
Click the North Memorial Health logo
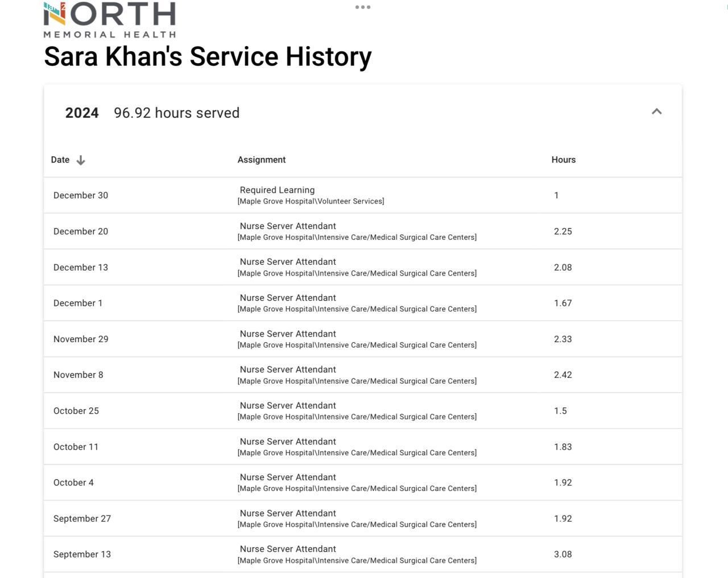coord(110,20)
